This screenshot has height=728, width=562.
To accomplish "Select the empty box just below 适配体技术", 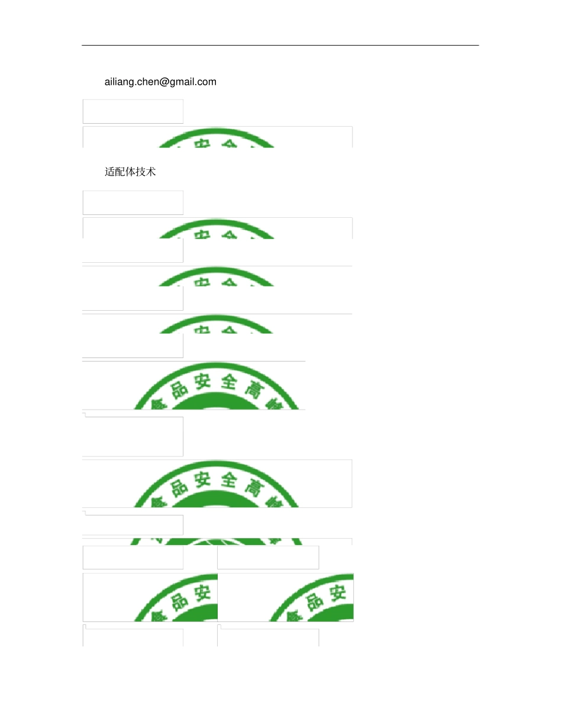I will point(133,202).
